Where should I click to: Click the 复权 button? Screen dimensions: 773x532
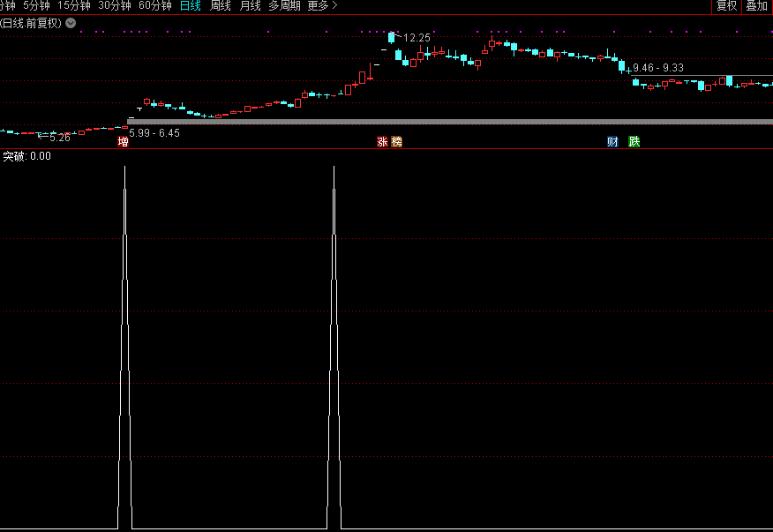[726, 6]
